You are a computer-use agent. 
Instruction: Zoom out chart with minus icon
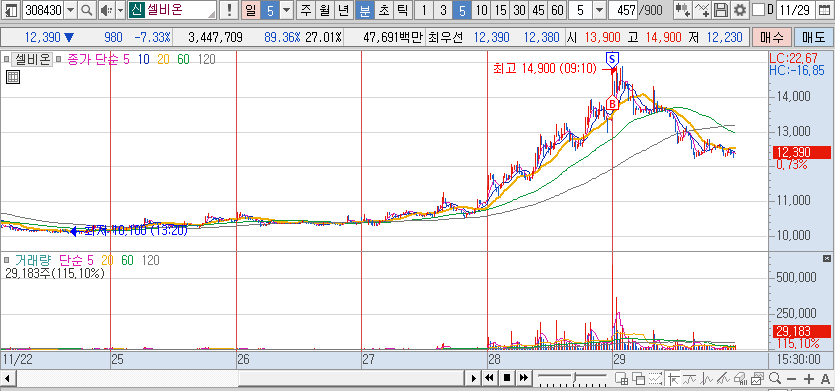click(791, 379)
